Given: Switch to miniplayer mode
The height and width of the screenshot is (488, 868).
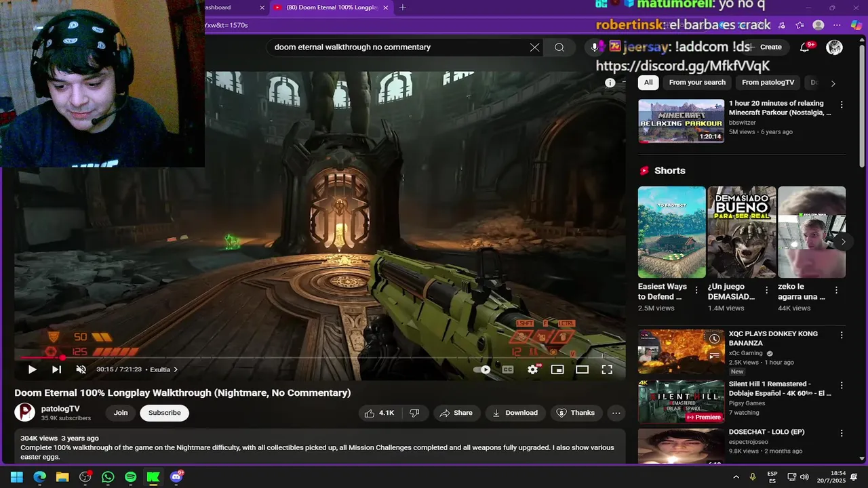Looking at the screenshot, I should pyautogui.click(x=557, y=369).
